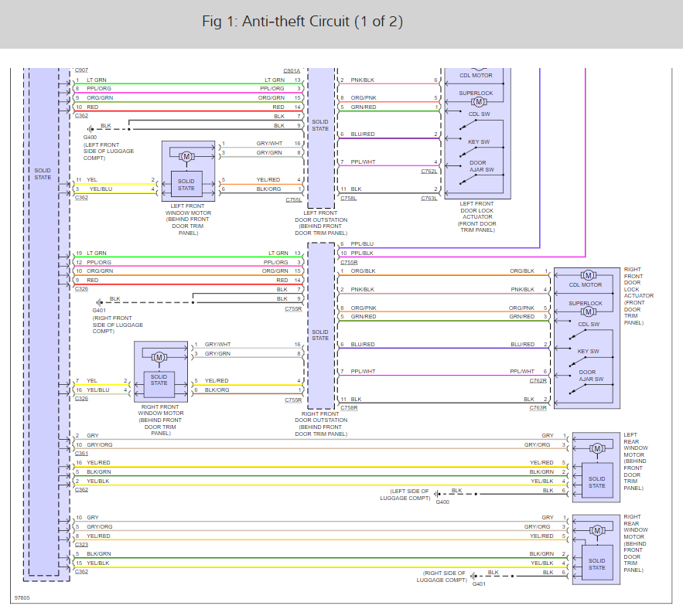Click the 'RIGHT FRONT DOOR LOCK ACTUATOR' caption

pos(639,296)
